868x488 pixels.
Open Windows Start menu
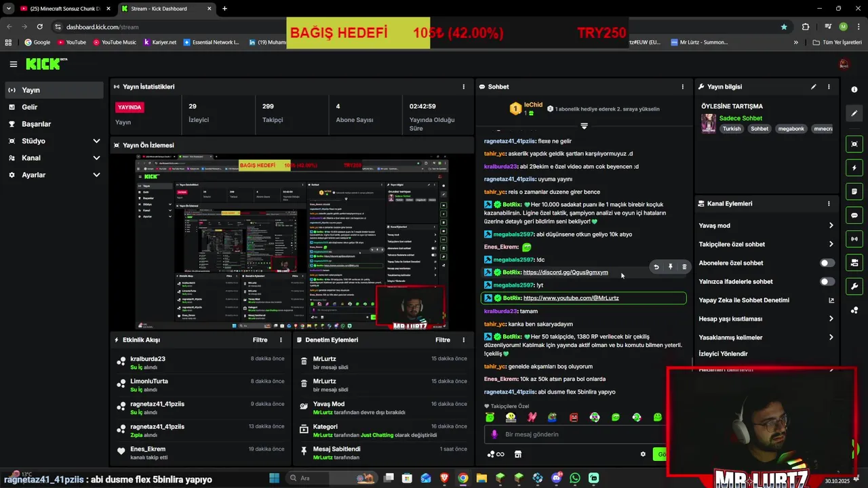[274, 478]
